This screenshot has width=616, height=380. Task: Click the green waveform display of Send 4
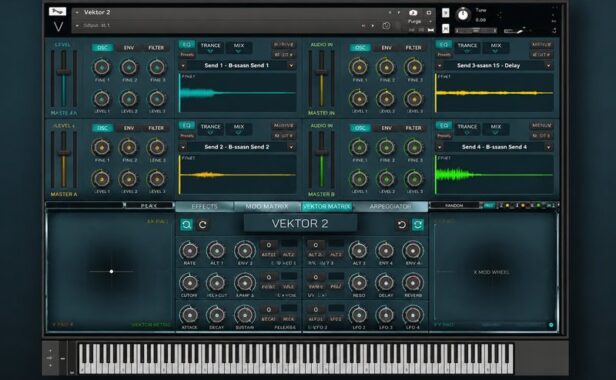point(494,174)
